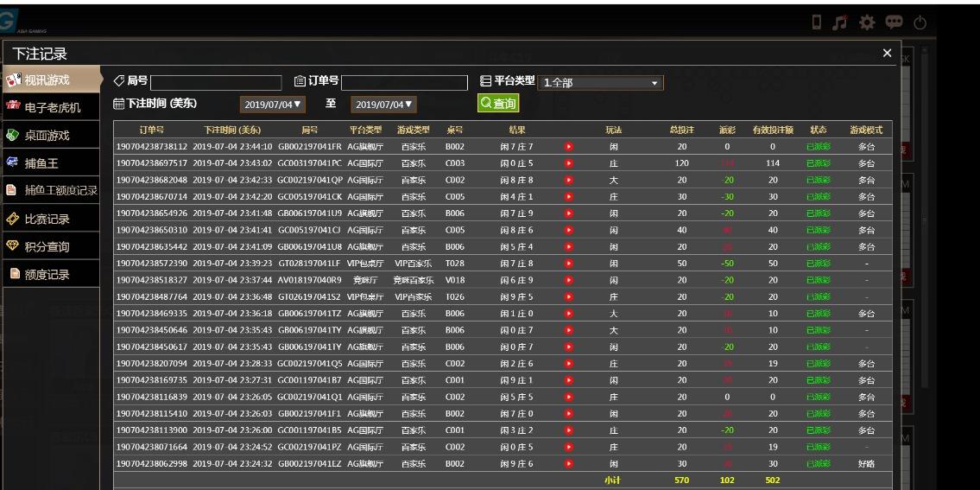Select the 视讯游戏 tab

click(x=51, y=80)
